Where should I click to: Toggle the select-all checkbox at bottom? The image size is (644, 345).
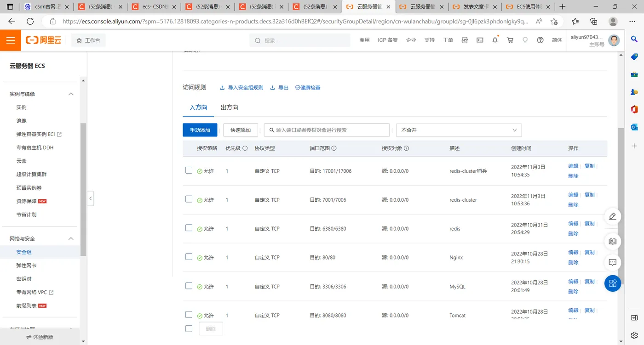[x=189, y=329]
